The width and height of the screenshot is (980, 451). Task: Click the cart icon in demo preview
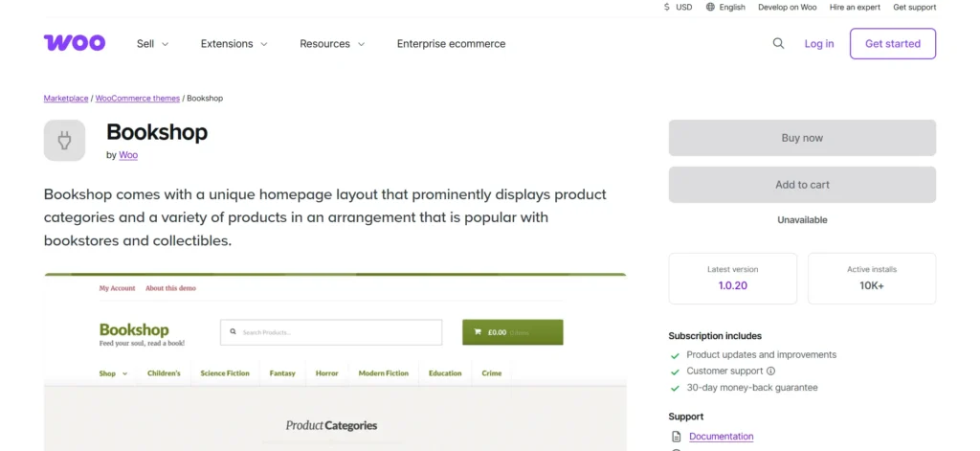pos(477,332)
